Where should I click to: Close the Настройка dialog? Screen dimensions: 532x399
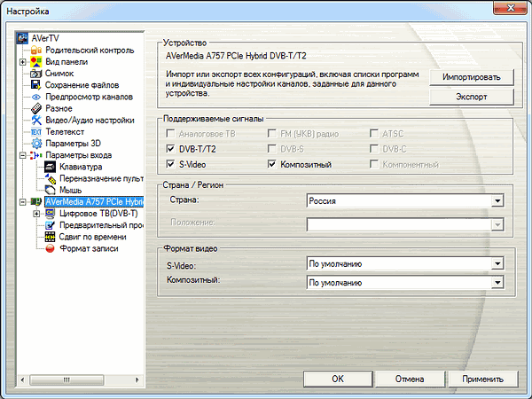[511, 7]
